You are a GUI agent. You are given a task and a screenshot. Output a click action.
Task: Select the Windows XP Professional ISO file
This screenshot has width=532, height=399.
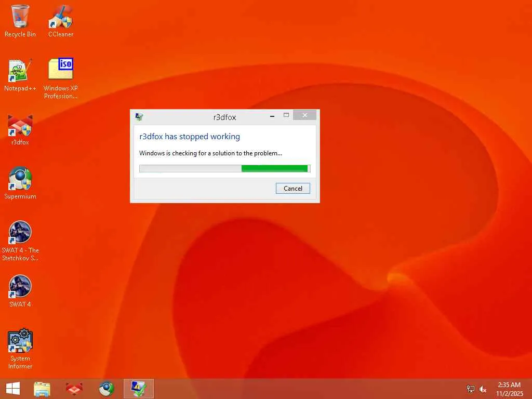point(61,78)
